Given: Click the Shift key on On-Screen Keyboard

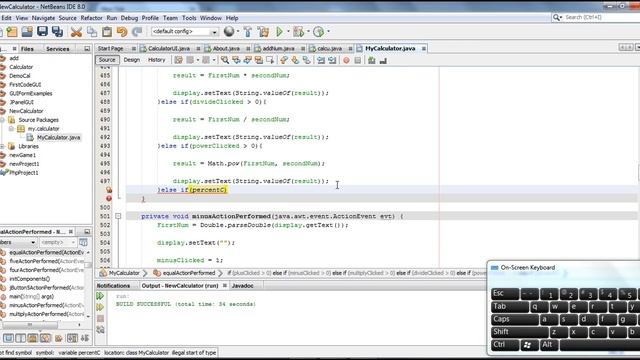Looking at the screenshot, I should [x=520, y=332].
